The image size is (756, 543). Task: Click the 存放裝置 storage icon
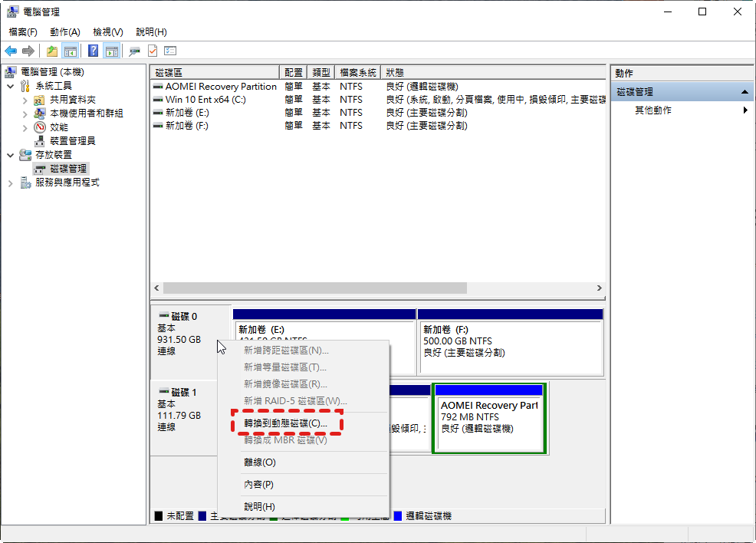pos(25,155)
